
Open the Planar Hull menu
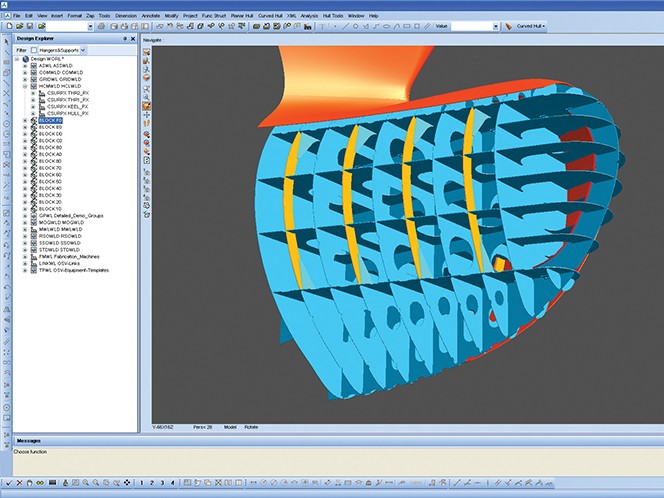240,16
